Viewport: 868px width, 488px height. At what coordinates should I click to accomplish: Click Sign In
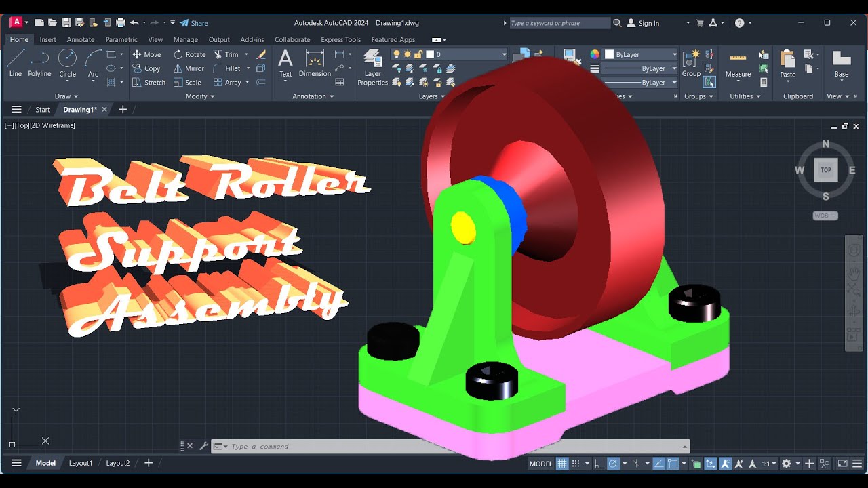644,23
